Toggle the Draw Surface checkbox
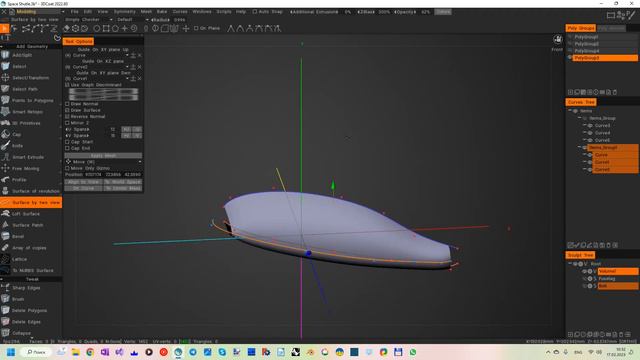 (x=67, y=110)
